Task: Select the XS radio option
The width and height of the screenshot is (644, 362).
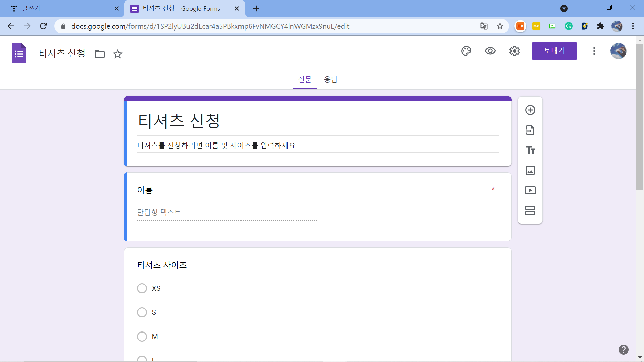Action: [x=142, y=288]
